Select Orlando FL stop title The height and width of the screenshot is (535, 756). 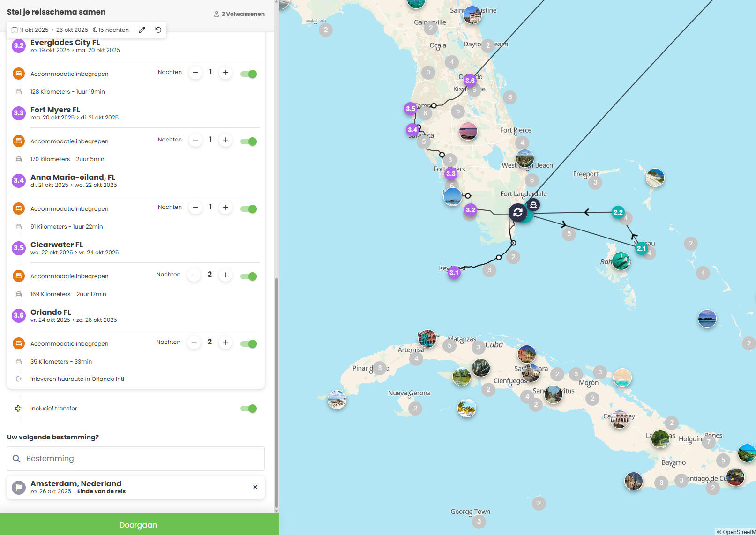(51, 312)
